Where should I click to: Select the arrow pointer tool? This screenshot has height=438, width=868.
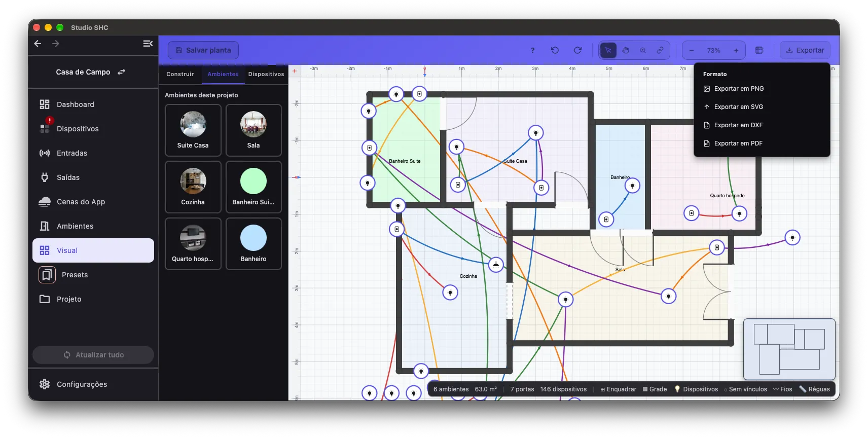(x=608, y=50)
